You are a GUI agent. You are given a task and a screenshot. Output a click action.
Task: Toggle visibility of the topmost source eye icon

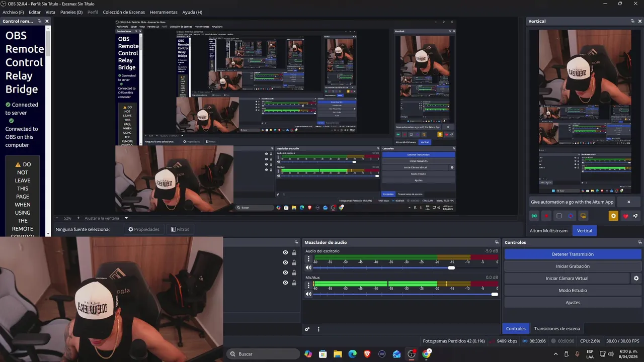(x=285, y=252)
